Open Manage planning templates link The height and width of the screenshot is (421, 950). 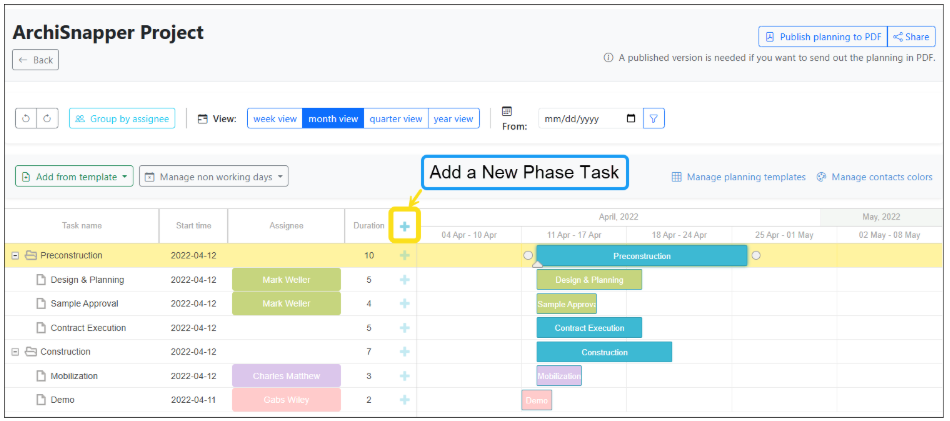coord(739,177)
